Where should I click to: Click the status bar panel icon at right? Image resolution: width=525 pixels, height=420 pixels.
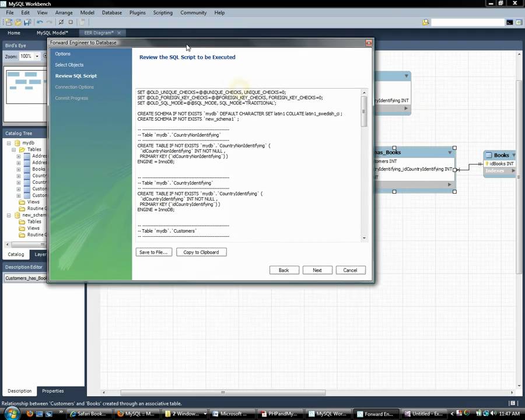[x=512, y=403]
